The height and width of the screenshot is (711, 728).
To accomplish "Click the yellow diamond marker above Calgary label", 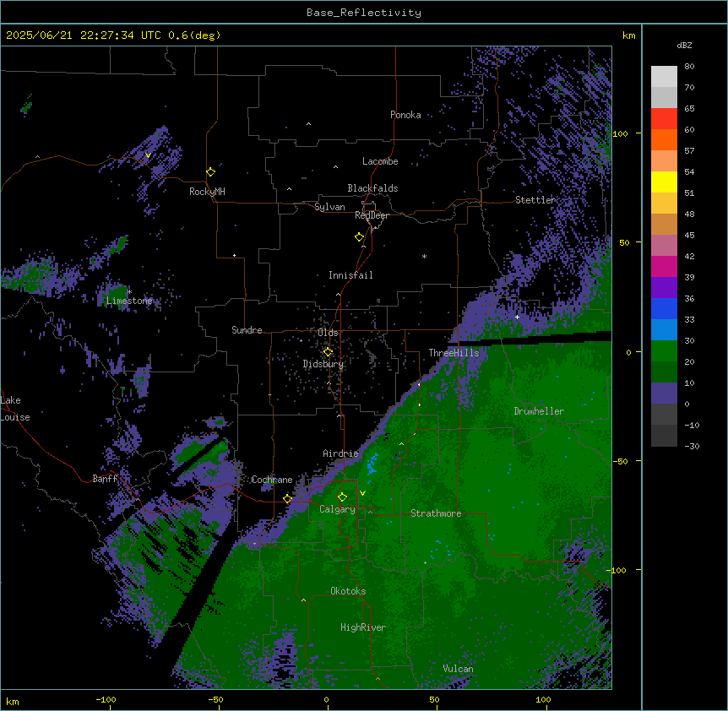I will [342, 497].
